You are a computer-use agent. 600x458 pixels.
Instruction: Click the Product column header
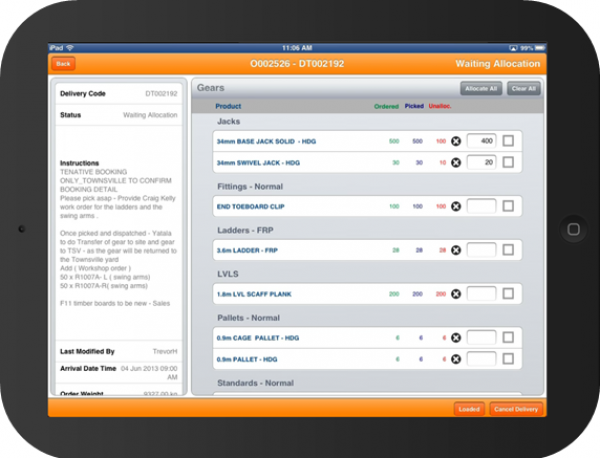click(228, 106)
